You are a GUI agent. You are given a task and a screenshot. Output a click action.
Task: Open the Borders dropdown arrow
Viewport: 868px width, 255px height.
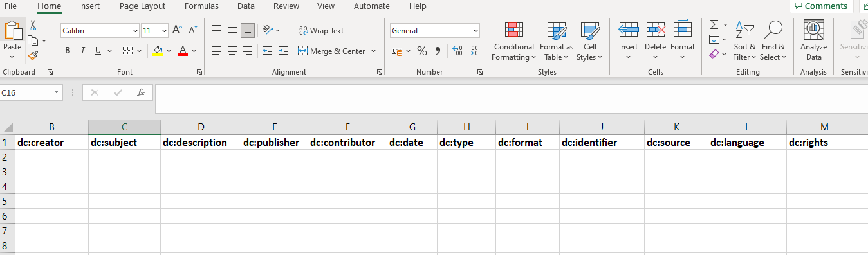pos(139,51)
